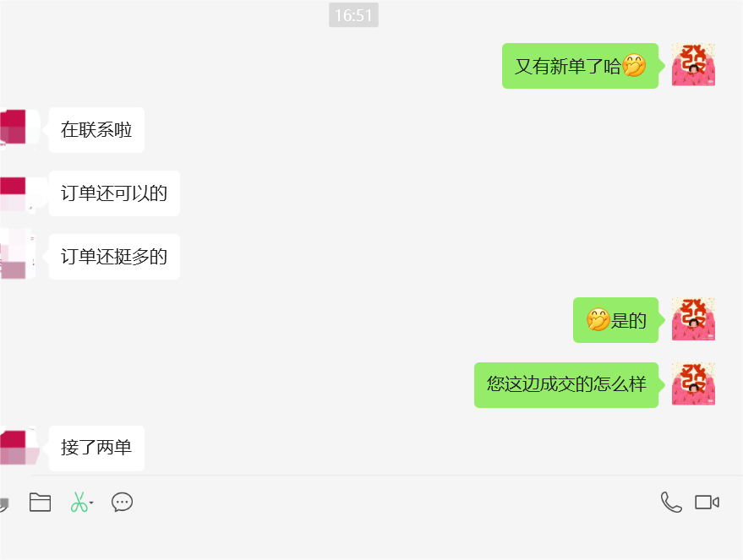The height and width of the screenshot is (560, 743).
Task: Select the 订单还可以的 message bubble
Action: (114, 193)
